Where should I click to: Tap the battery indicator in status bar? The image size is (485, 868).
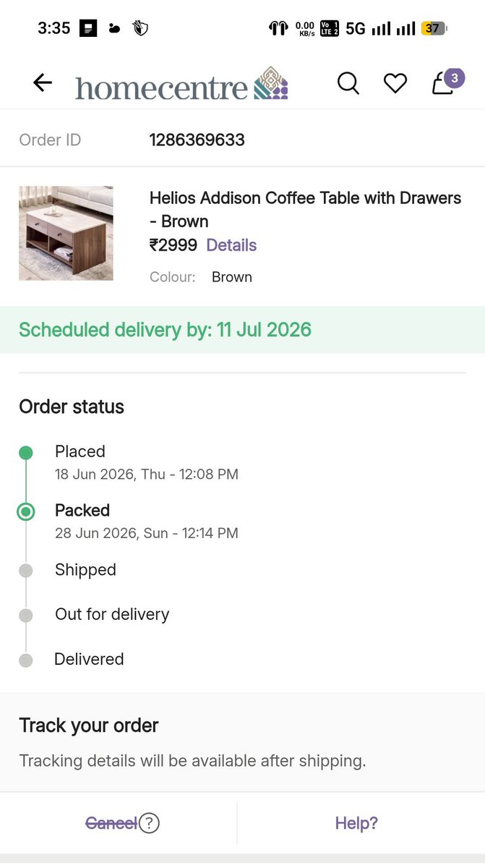coord(434,29)
